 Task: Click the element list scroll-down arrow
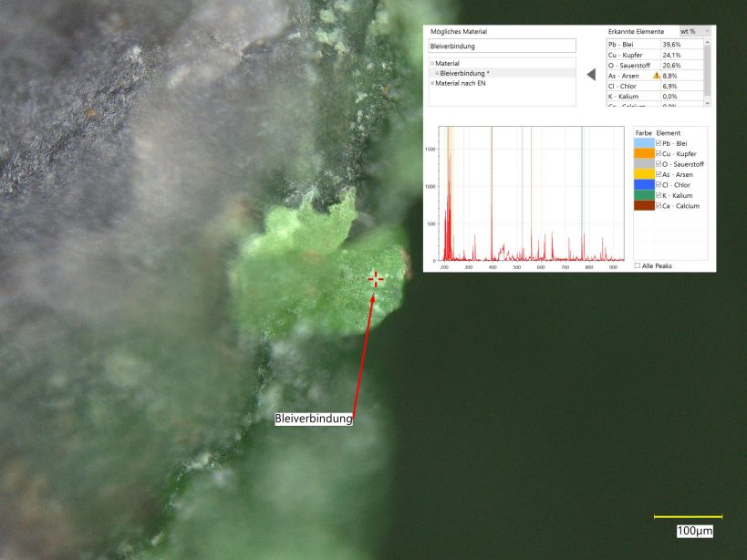point(707,103)
